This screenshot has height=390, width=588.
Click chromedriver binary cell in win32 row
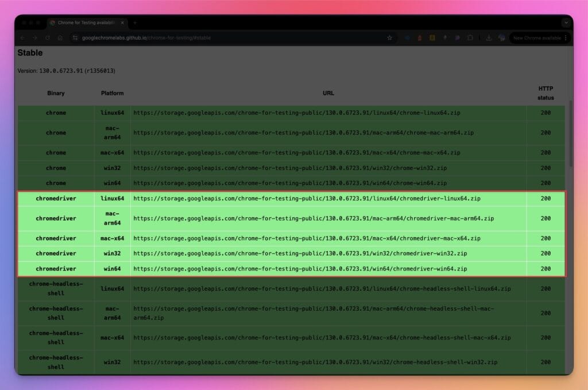[56, 253]
